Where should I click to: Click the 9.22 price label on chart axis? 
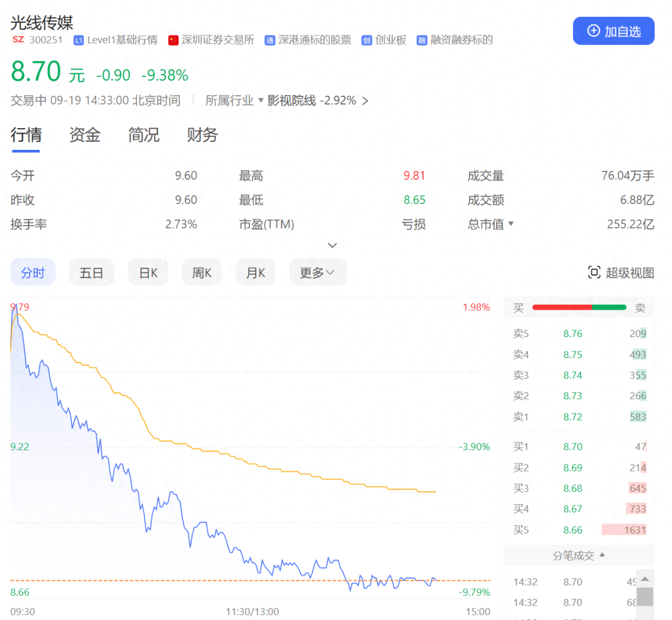[20, 446]
